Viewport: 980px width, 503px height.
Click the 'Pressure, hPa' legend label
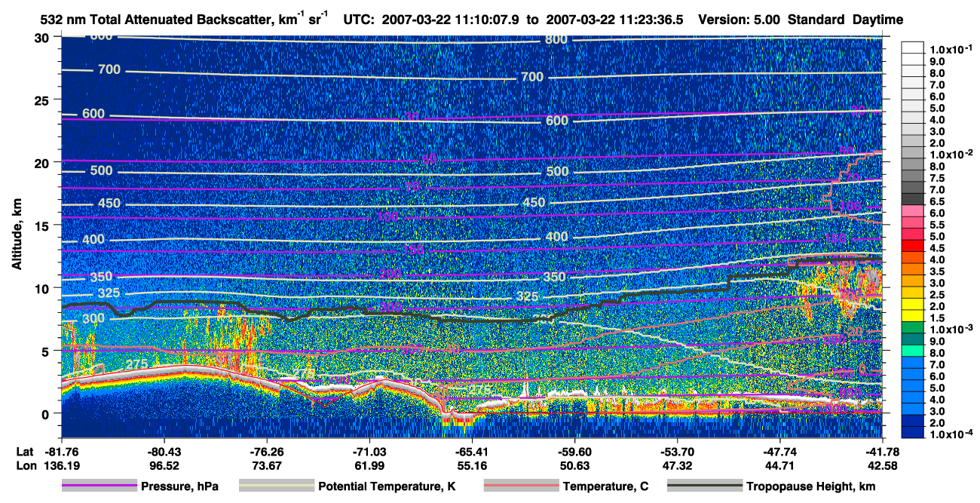click(x=179, y=486)
